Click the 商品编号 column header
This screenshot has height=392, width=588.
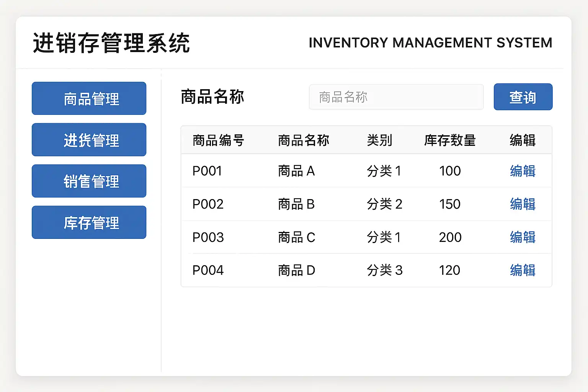[x=218, y=140]
